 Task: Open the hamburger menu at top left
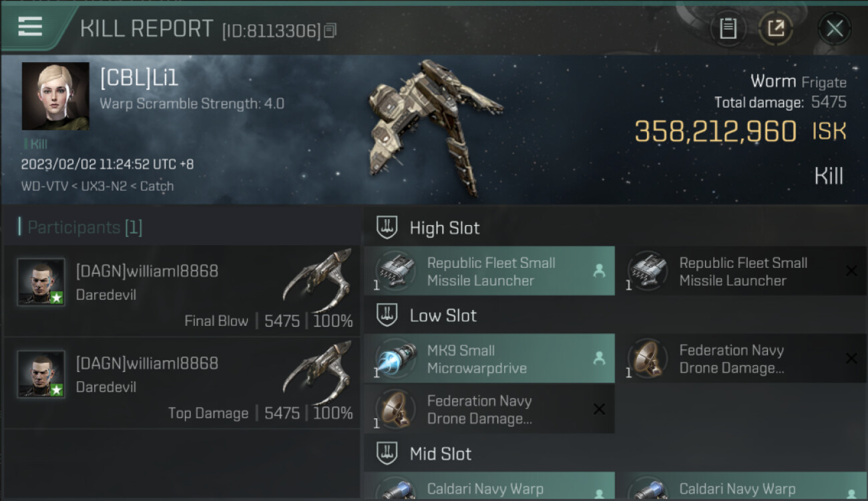tap(31, 27)
